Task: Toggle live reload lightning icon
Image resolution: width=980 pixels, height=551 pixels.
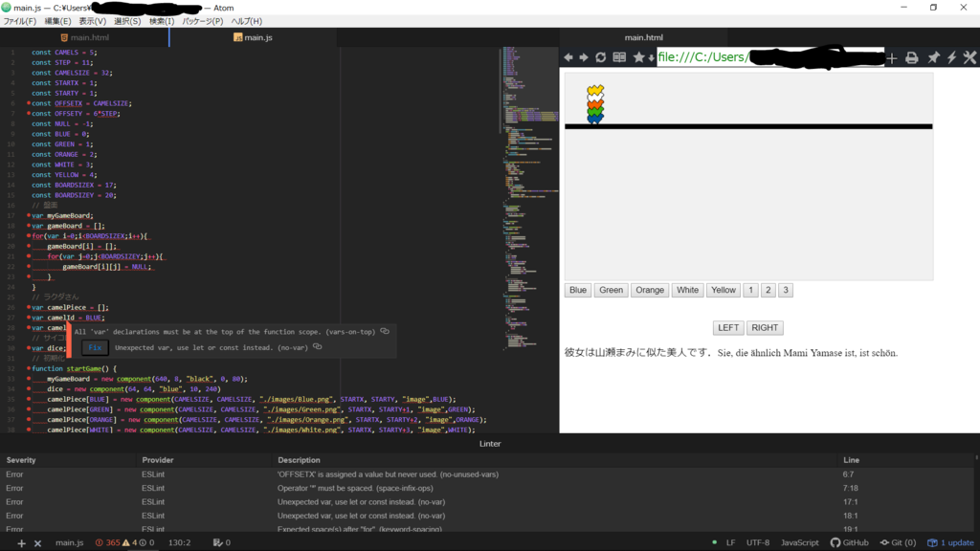Action: pos(952,58)
